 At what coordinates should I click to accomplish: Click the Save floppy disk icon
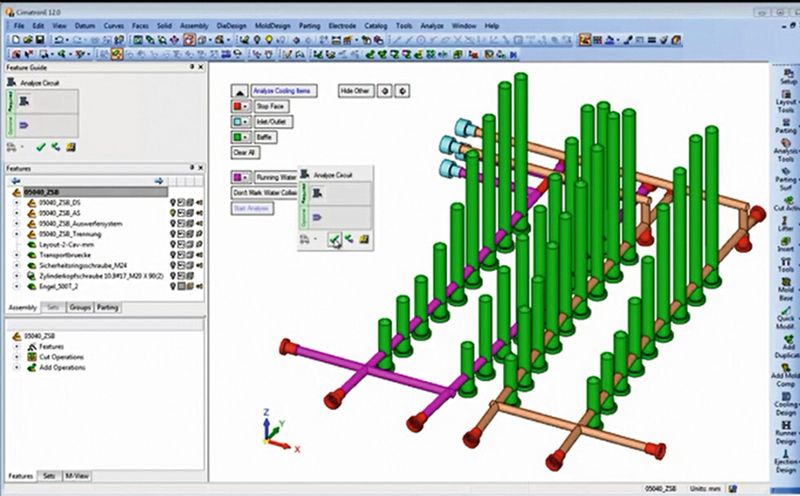(40, 40)
